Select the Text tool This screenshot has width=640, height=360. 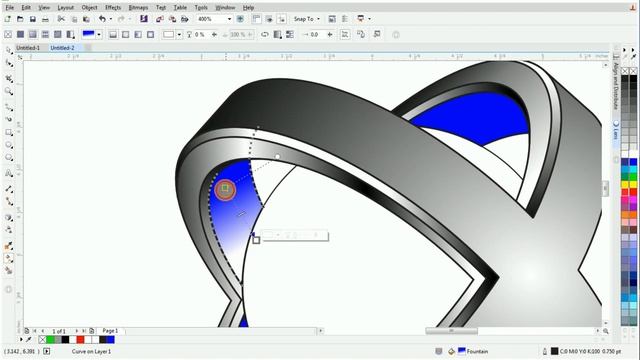[x=9, y=173]
